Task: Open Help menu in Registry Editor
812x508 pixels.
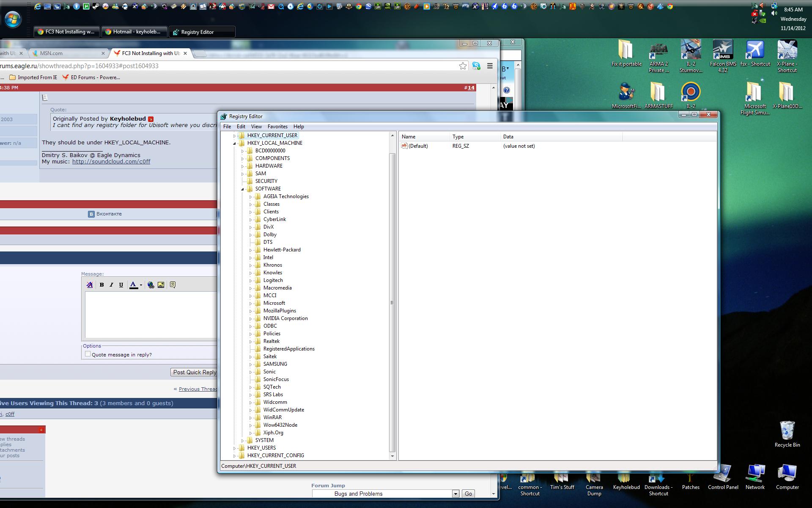Action: click(299, 127)
